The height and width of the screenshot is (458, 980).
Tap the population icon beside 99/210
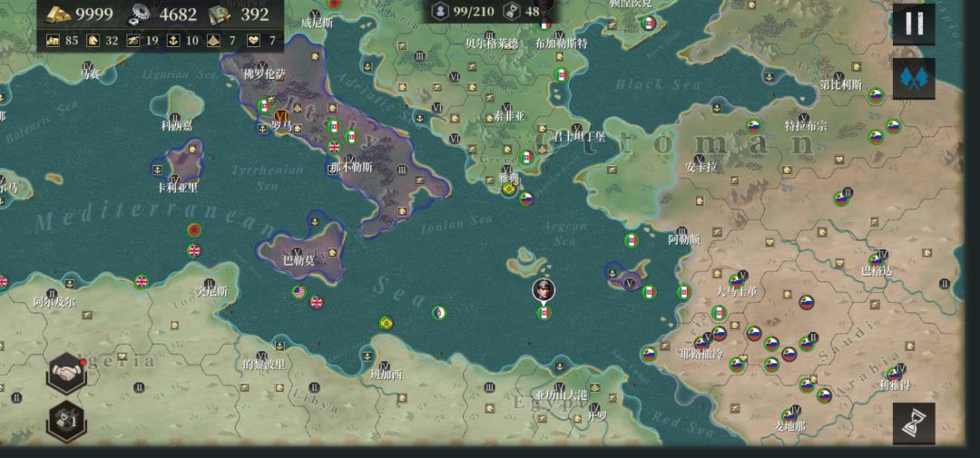(441, 11)
